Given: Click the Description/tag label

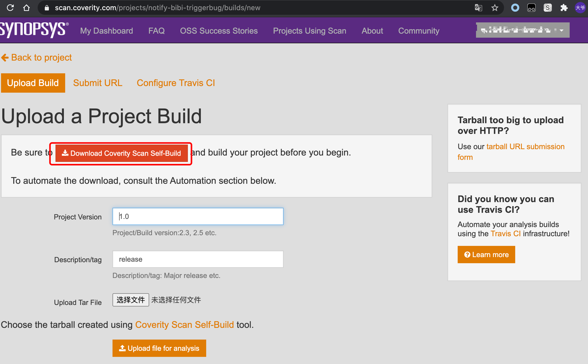Looking at the screenshot, I should [x=78, y=260].
